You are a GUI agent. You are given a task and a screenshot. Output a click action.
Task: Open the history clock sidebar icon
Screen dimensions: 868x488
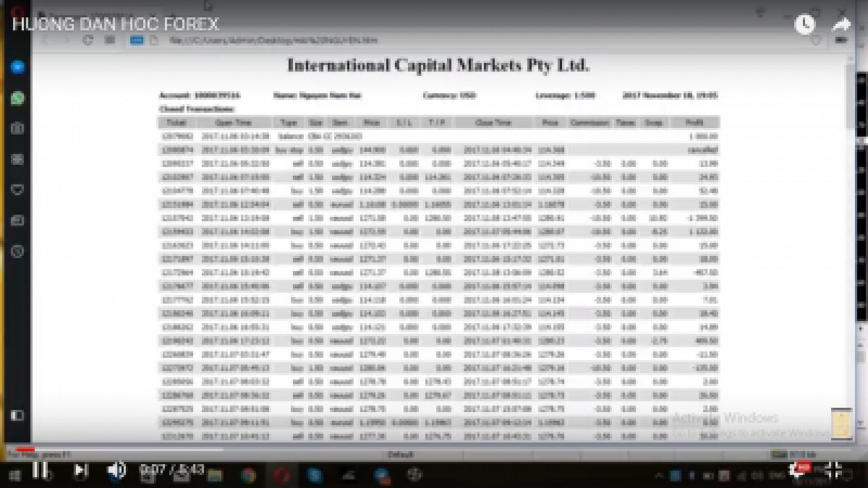[x=17, y=251]
